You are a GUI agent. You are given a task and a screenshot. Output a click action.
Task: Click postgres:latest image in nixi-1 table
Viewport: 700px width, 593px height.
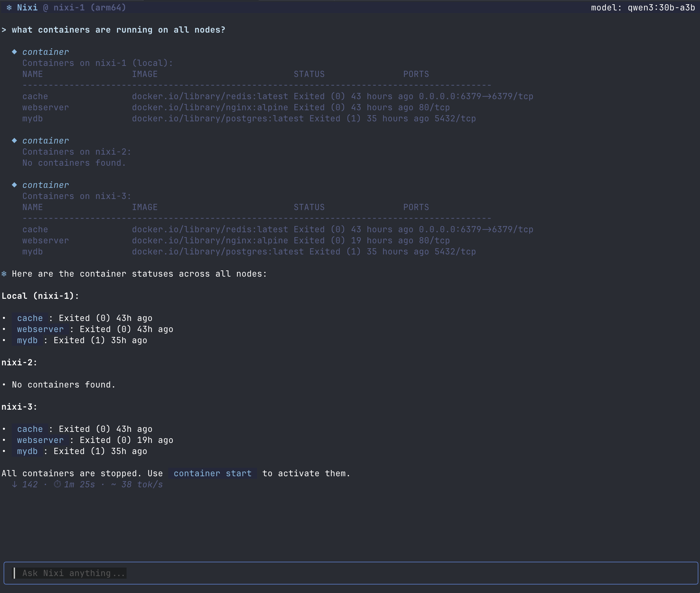[x=218, y=118]
